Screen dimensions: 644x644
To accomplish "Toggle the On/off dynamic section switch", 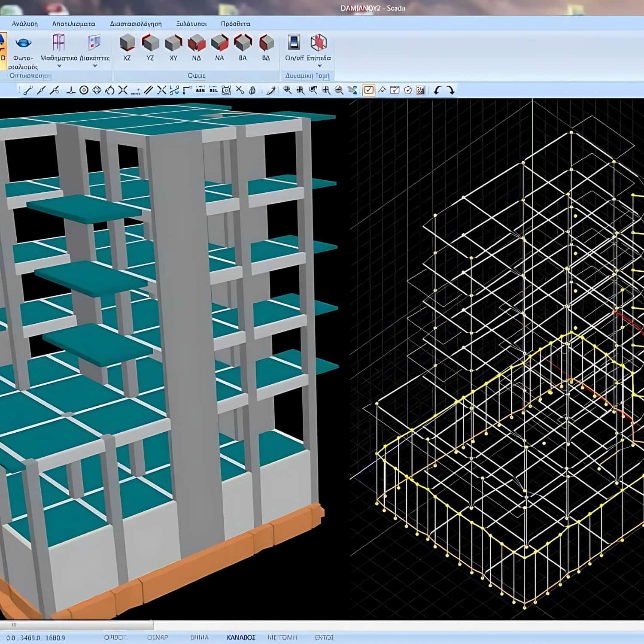I will 294,43.
